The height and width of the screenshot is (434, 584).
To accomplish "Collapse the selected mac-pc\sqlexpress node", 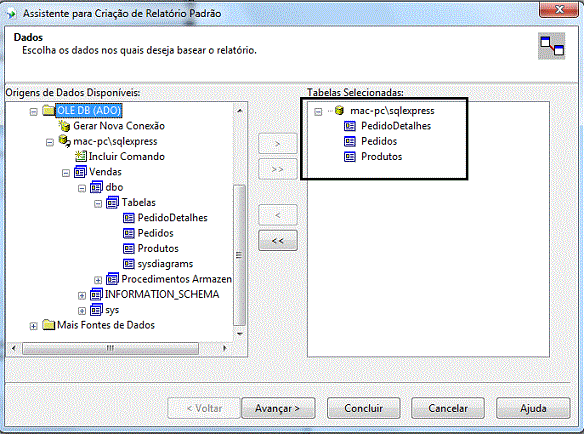I will (x=318, y=111).
